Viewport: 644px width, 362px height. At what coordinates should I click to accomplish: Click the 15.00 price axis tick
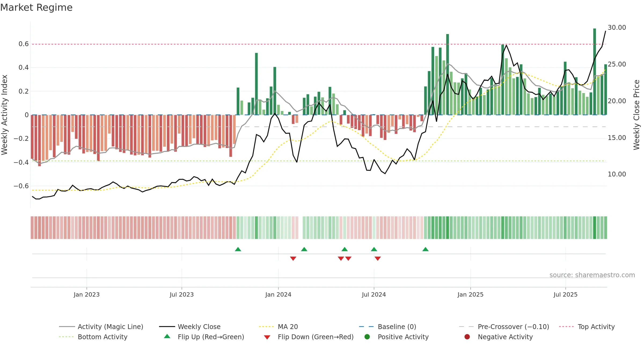click(x=617, y=138)
